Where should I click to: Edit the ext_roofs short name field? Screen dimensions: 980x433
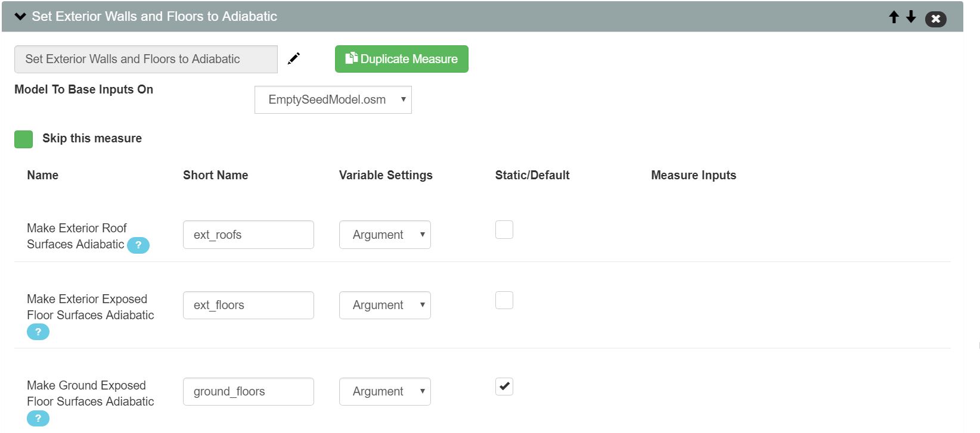pyautogui.click(x=249, y=235)
